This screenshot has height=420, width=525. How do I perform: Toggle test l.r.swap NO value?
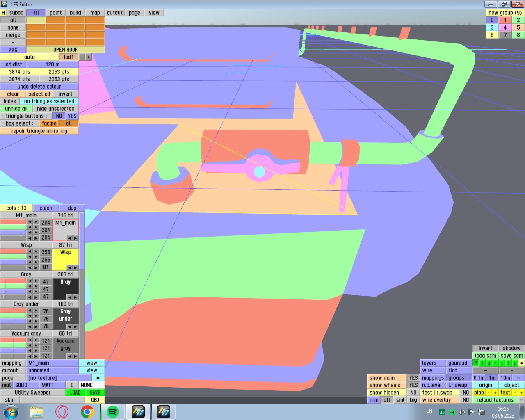tap(466, 393)
